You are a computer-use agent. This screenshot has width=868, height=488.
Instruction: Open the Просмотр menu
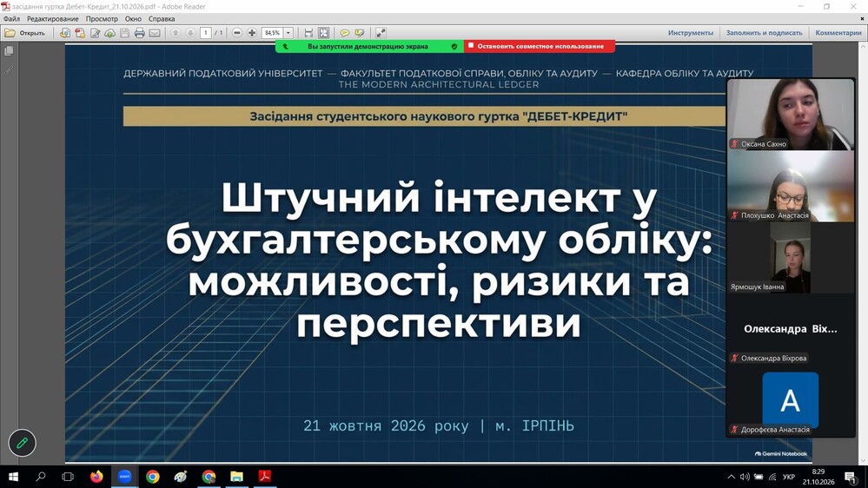click(x=102, y=19)
